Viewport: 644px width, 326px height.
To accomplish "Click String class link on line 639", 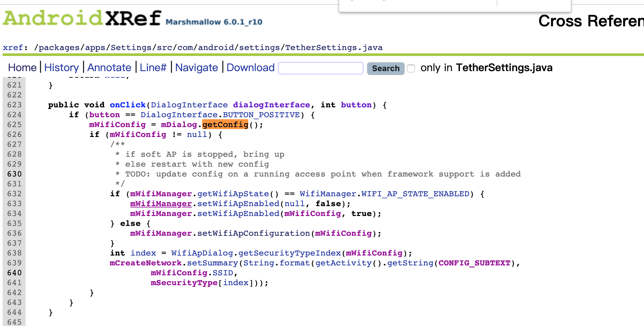I will 259,263.
